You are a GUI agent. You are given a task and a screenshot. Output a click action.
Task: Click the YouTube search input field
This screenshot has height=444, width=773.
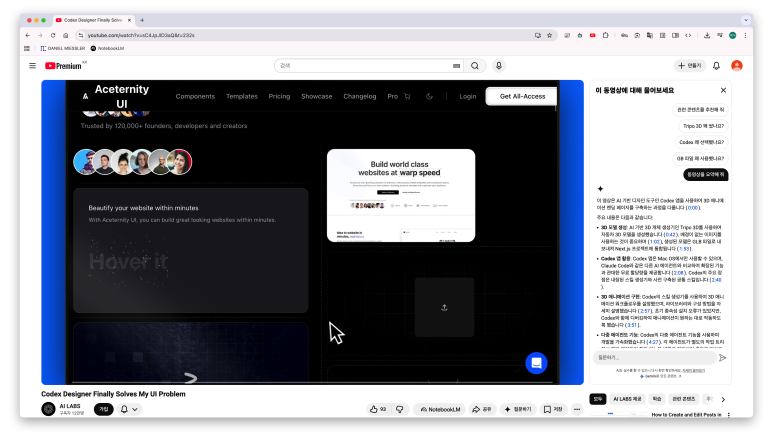pos(365,66)
